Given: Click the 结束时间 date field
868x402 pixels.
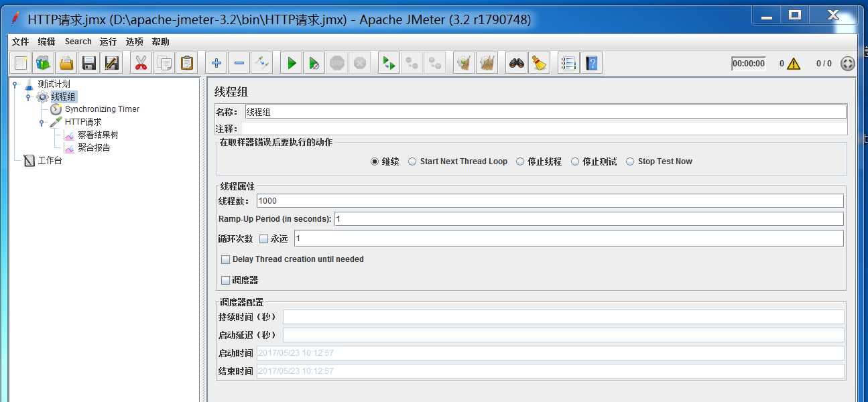Looking at the screenshot, I should pos(550,371).
